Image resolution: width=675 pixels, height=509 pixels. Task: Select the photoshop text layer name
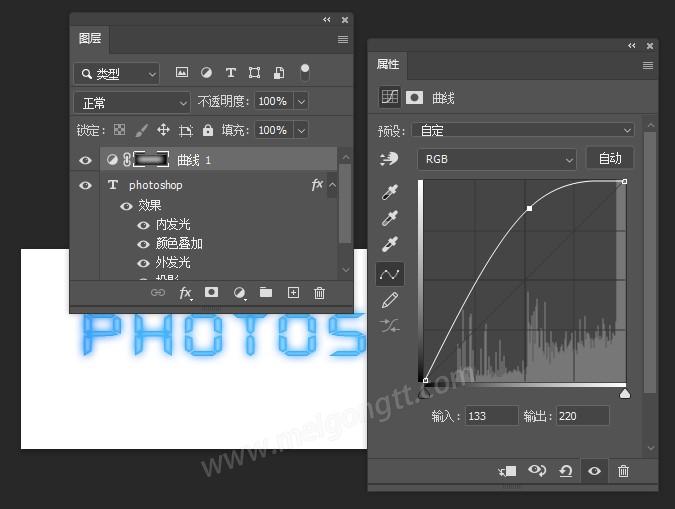coord(155,185)
